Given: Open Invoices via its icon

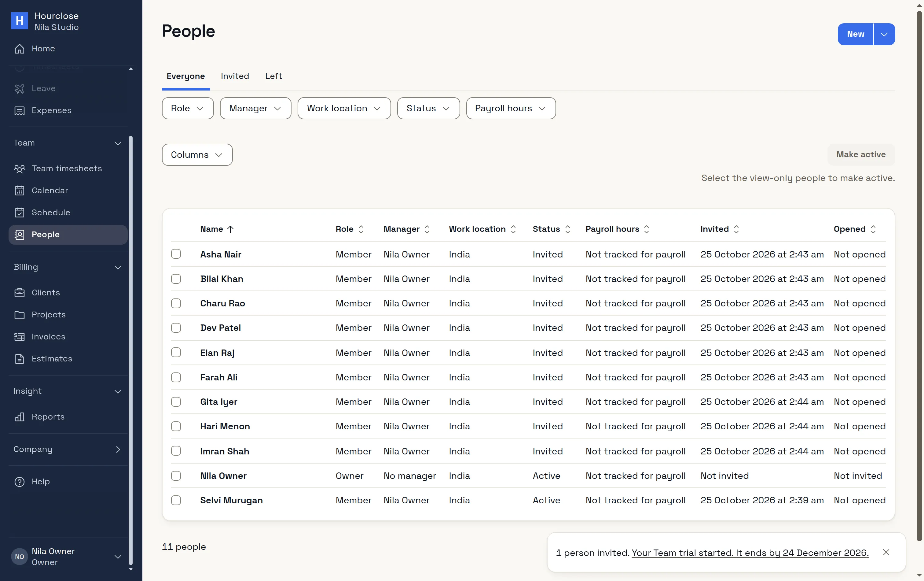Looking at the screenshot, I should tap(19, 337).
